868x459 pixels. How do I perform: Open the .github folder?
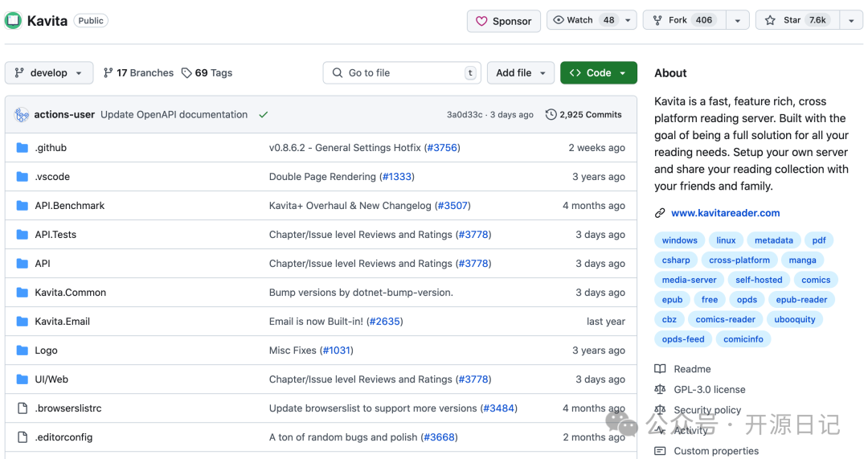click(x=51, y=148)
